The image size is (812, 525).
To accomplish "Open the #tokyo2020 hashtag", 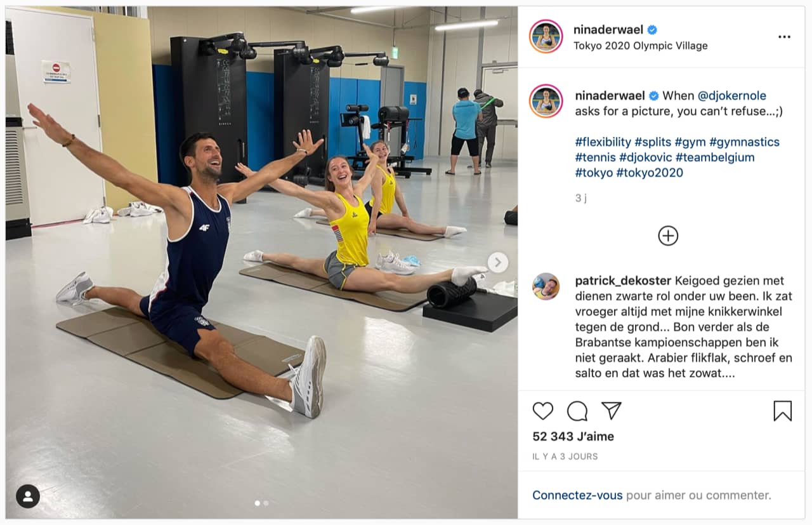I will coord(650,173).
